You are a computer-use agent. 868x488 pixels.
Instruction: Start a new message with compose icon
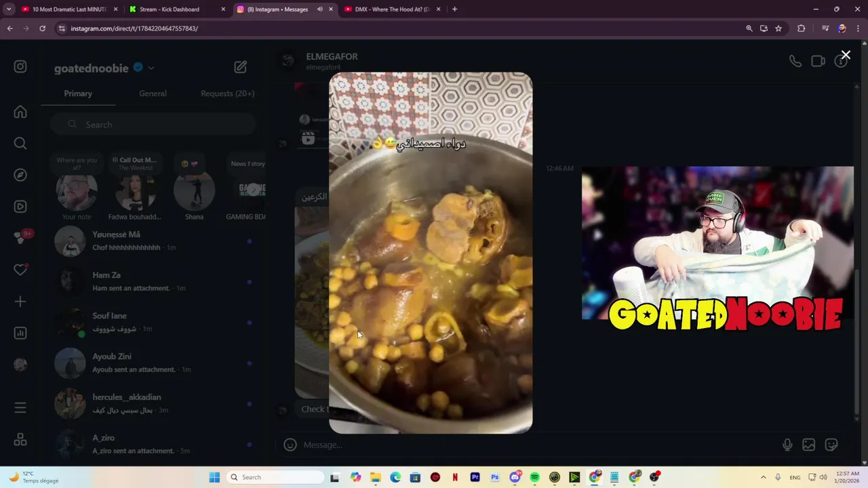click(x=241, y=67)
